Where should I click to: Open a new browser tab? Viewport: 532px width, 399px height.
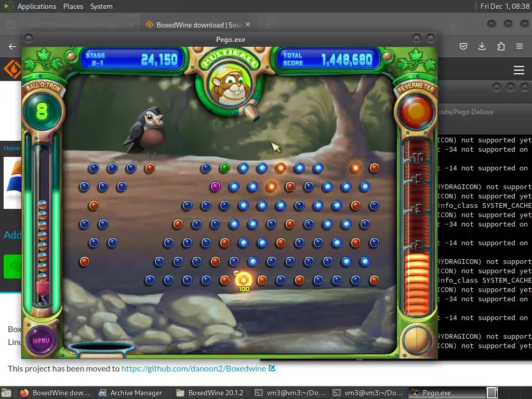coord(268,24)
